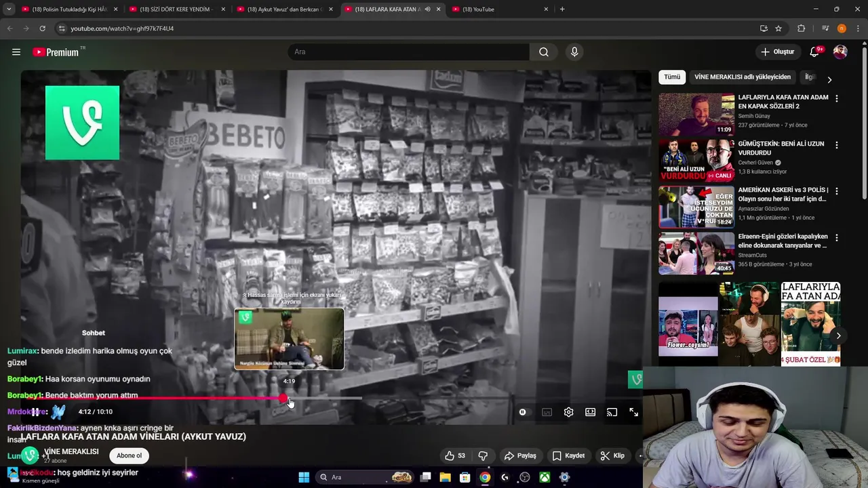This screenshot has height=488, width=868.
Task: Open options for GÜMÜŞTEKİN video
Action: coord(836,145)
